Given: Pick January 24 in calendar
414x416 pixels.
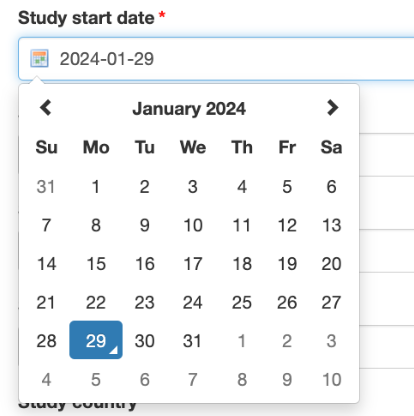Looking at the screenshot, I should click(193, 302).
